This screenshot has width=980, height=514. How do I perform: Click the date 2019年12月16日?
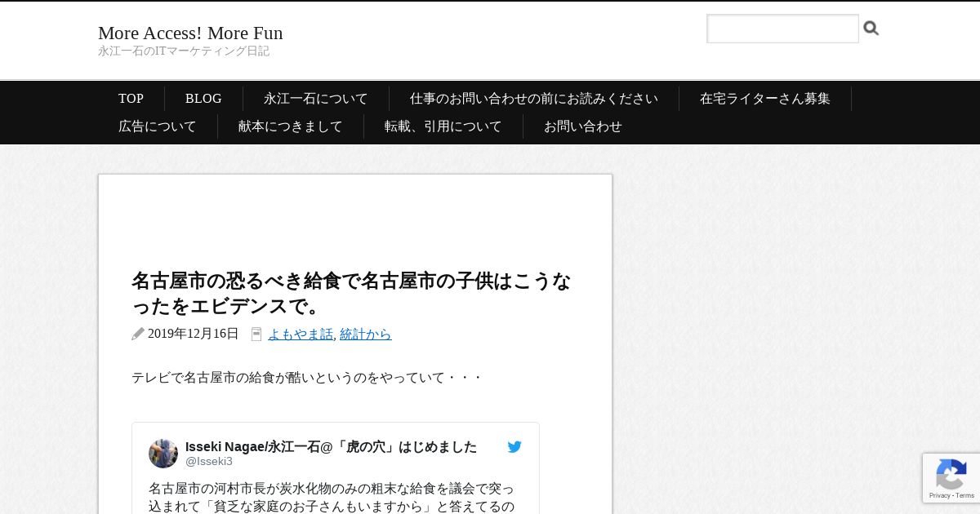click(x=194, y=334)
